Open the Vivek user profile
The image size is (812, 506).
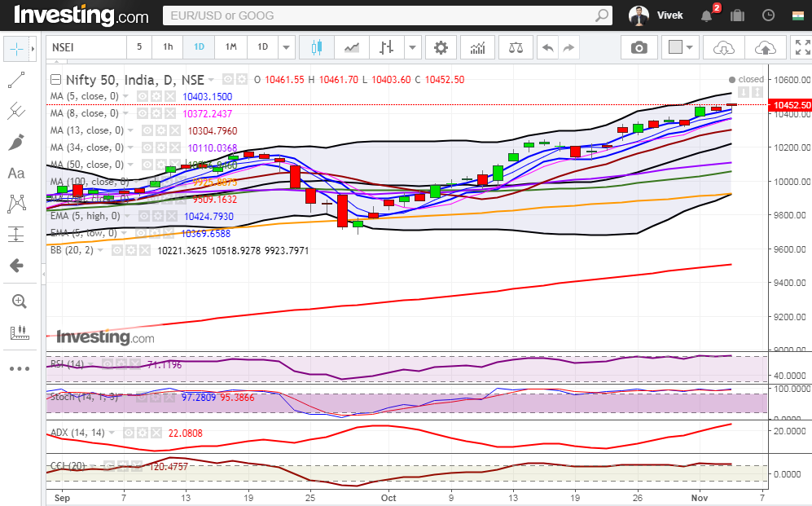656,15
